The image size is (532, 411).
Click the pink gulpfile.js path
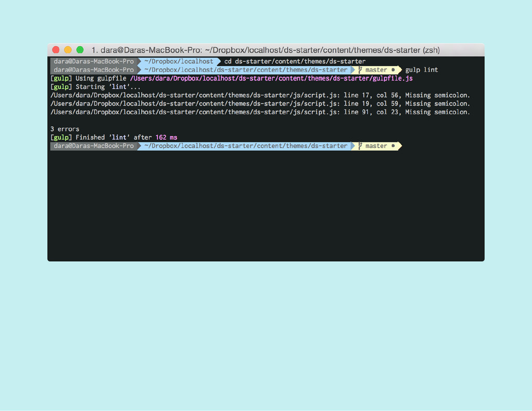click(271, 78)
